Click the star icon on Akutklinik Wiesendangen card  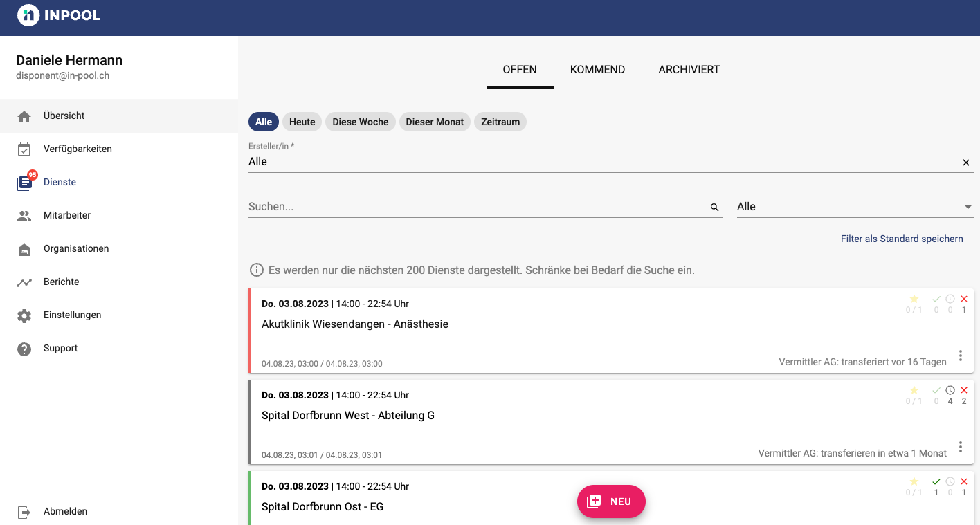click(914, 299)
